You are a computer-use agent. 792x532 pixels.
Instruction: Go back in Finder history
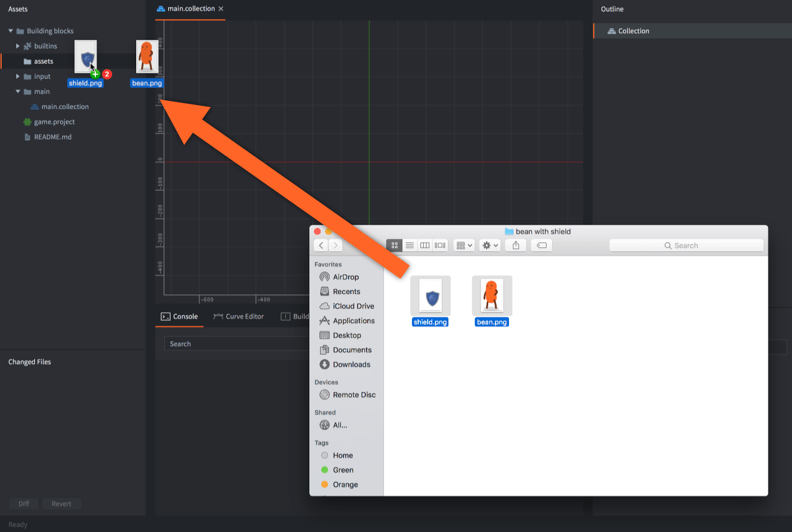click(321, 246)
